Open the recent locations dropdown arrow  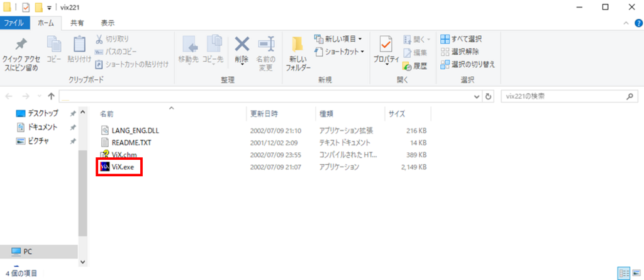tap(40, 96)
